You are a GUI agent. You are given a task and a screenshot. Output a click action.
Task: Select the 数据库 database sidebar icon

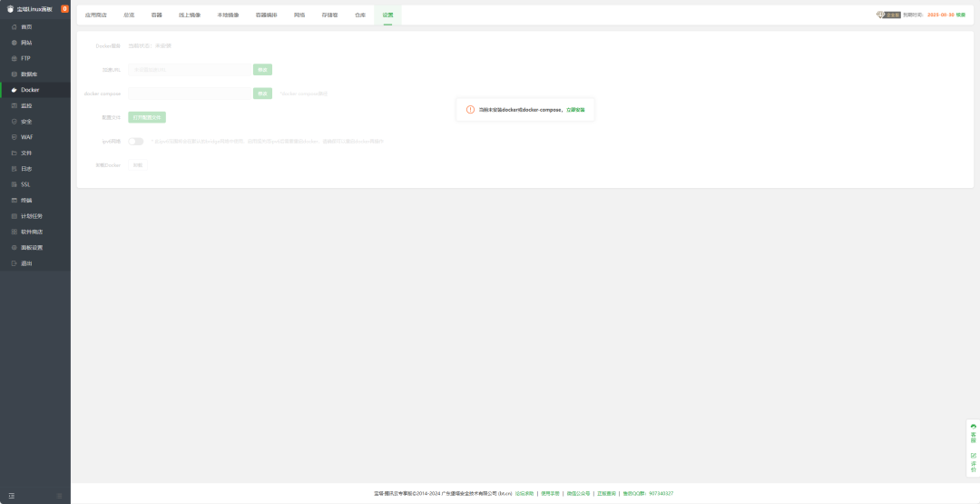click(x=15, y=74)
